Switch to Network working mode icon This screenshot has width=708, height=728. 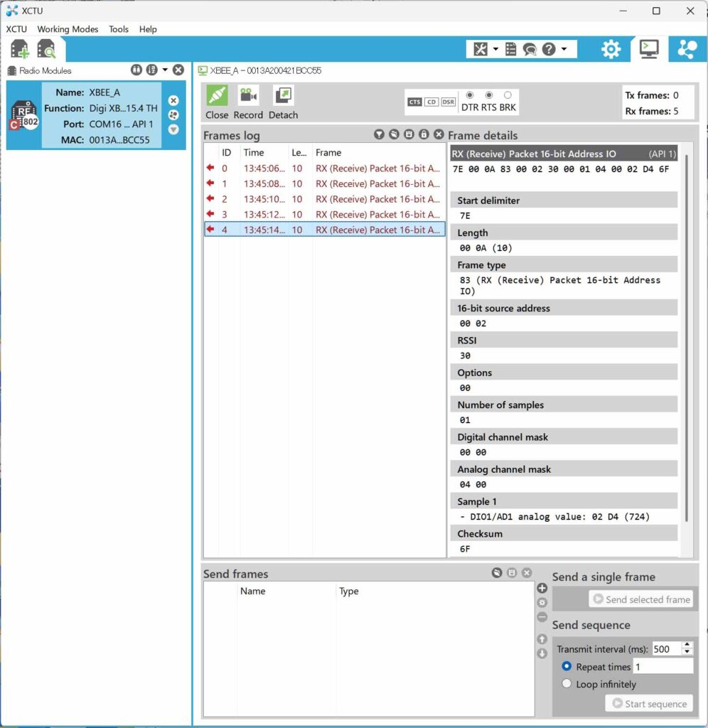(x=687, y=49)
